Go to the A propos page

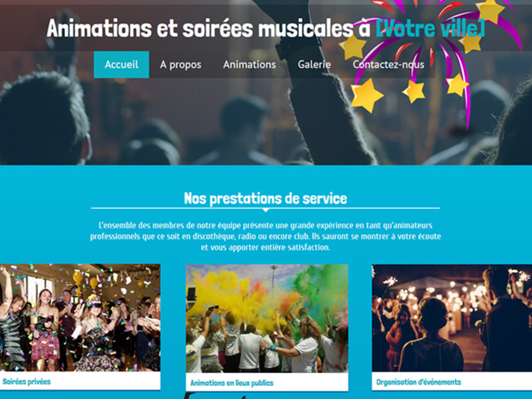(180, 65)
